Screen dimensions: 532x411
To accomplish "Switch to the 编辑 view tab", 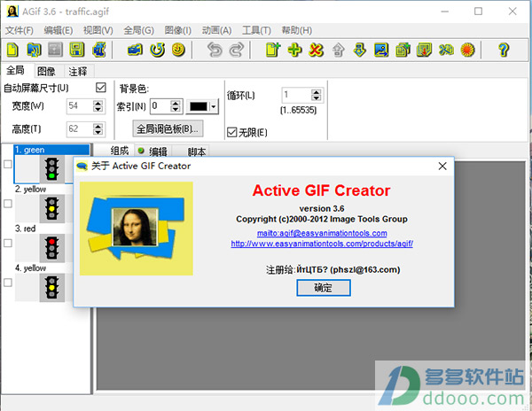I will (154, 151).
